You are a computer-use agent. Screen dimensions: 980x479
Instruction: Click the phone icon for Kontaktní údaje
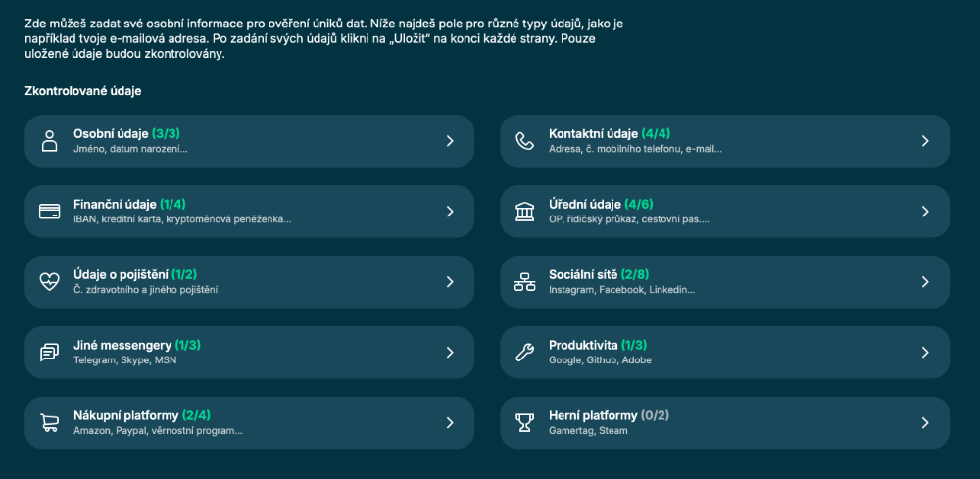click(524, 141)
